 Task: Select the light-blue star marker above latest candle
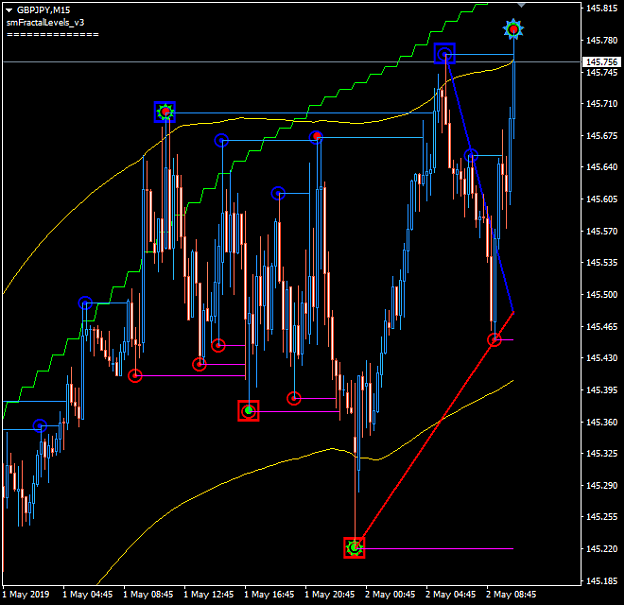click(513, 29)
